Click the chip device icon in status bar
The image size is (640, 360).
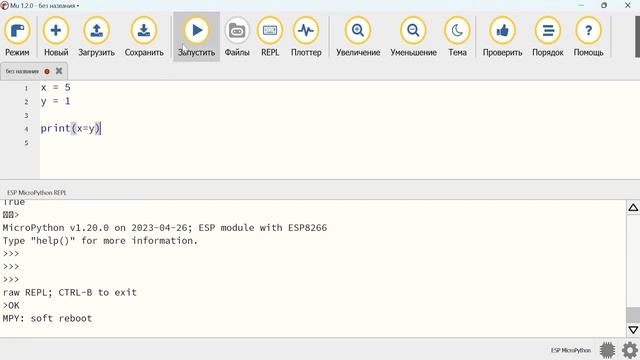point(607,350)
